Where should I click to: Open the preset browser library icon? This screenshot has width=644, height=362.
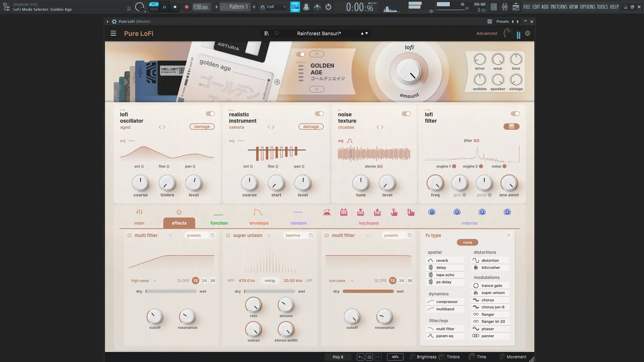(x=266, y=34)
